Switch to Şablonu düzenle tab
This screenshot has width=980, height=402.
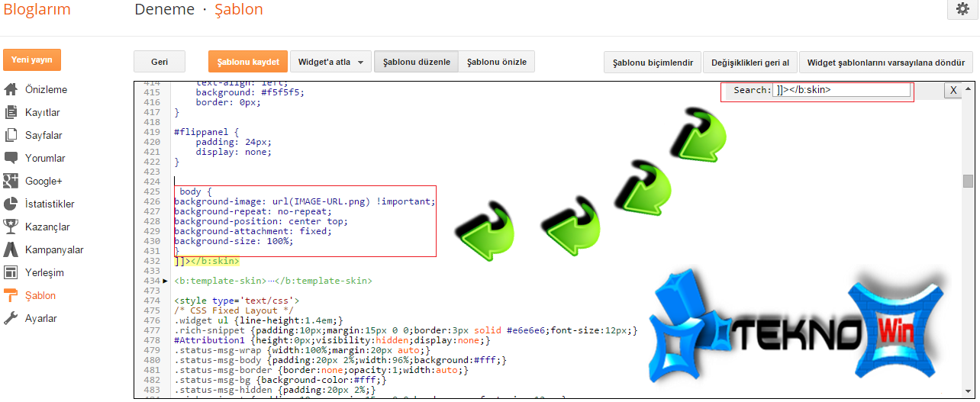pyautogui.click(x=417, y=62)
